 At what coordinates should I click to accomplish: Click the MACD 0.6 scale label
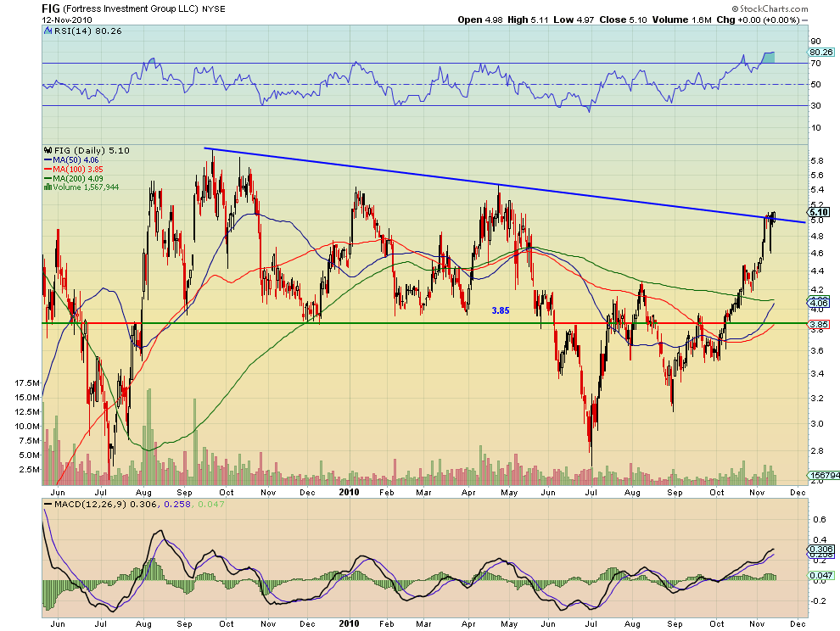coord(819,520)
